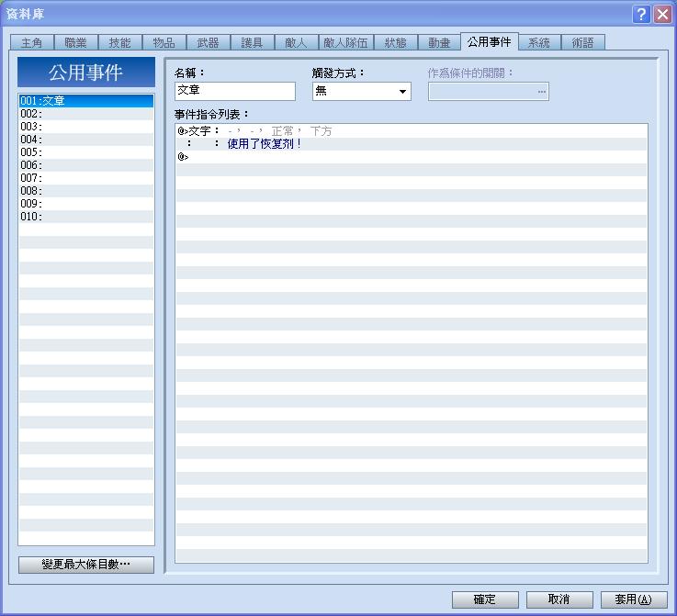Cancel with the 取消 button

[559, 599]
